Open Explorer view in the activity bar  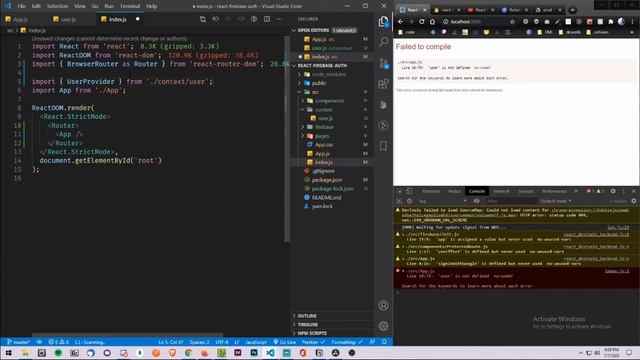tap(383, 21)
